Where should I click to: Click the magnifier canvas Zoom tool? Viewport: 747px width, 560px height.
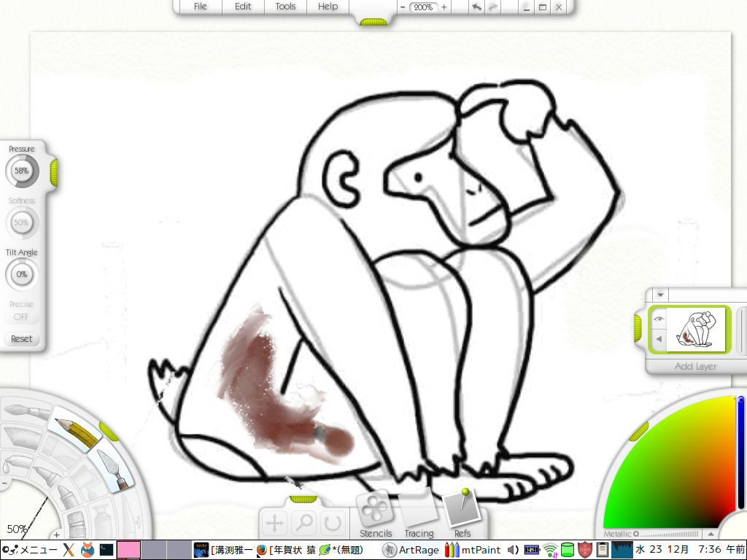[303, 523]
